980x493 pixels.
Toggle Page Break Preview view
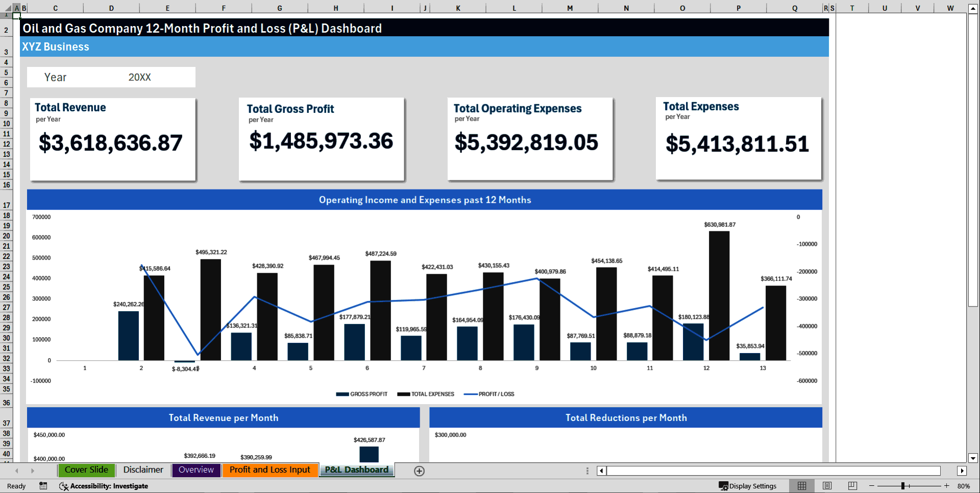[x=852, y=485]
